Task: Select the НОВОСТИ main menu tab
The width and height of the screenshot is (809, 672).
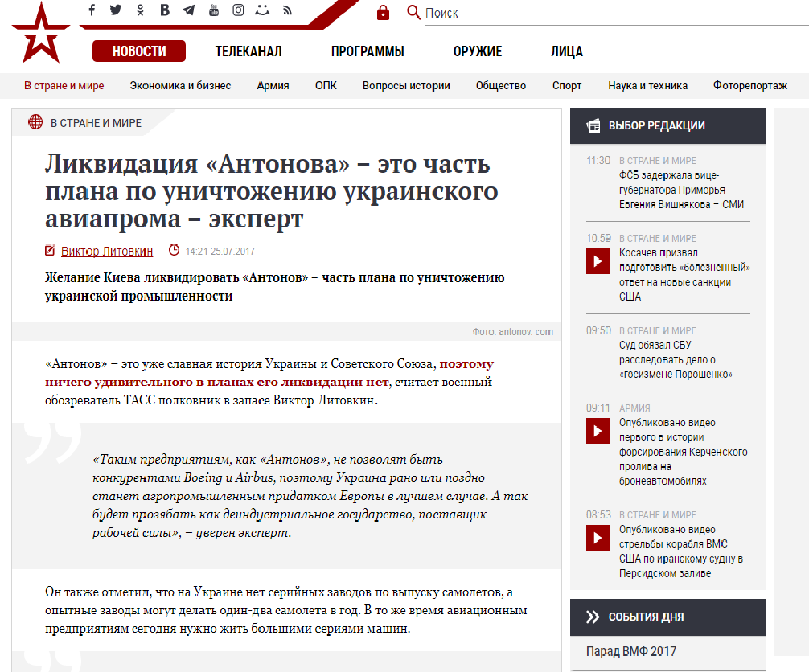Action: coord(139,51)
